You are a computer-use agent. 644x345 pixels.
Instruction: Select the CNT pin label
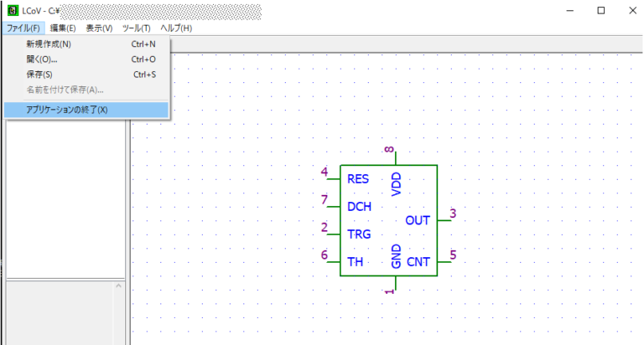point(418,261)
